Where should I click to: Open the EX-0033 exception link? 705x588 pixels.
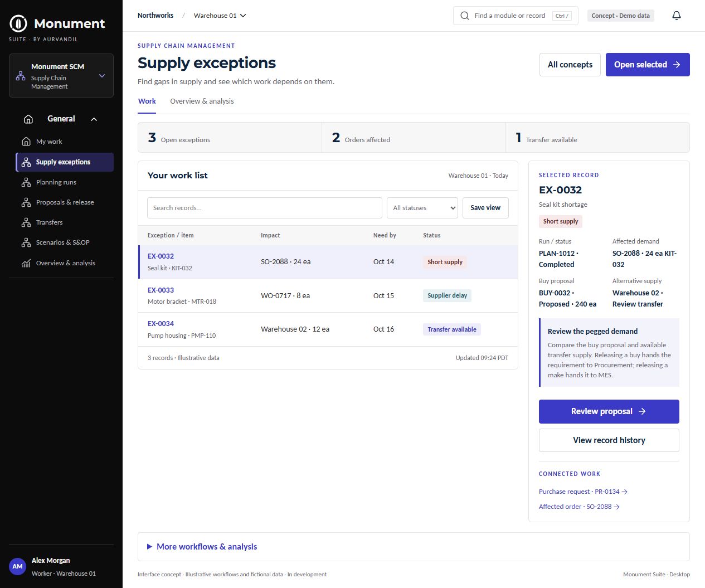pyautogui.click(x=161, y=290)
